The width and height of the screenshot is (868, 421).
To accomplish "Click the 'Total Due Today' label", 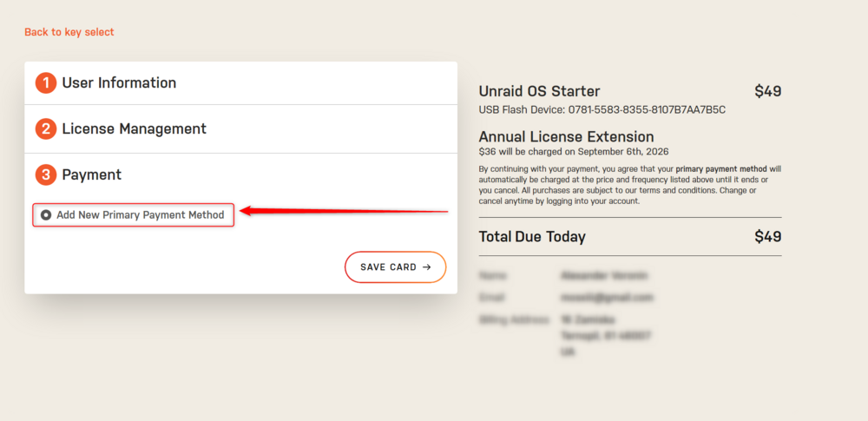I will tap(532, 237).
